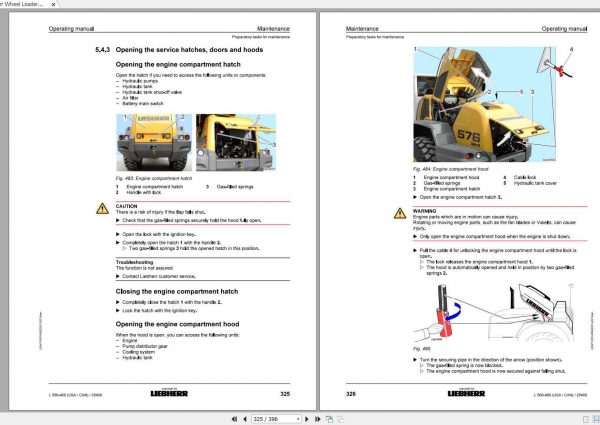The height and width of the screenshot is (425, 600).
Task: Click Maintenance header on the left page
Action: point(273,29)
